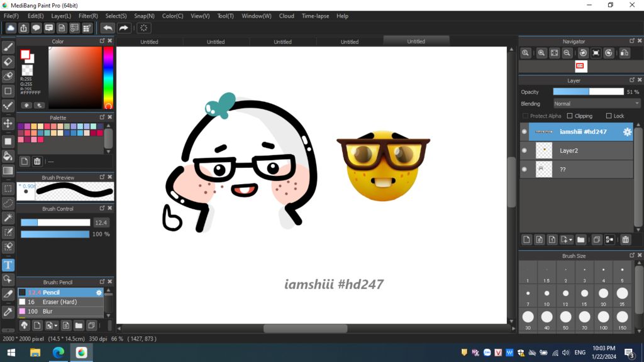Open the Layer(L) menu
644x362 pixels.
tap(61, 16)
